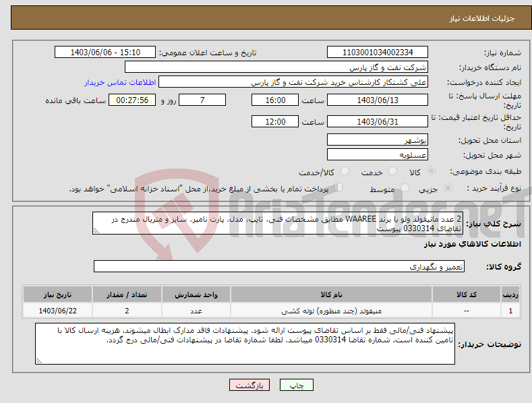The width and height of the screenshot is (532, 403).
Task: Click the ردیف column header
Action: click(510, 294)
